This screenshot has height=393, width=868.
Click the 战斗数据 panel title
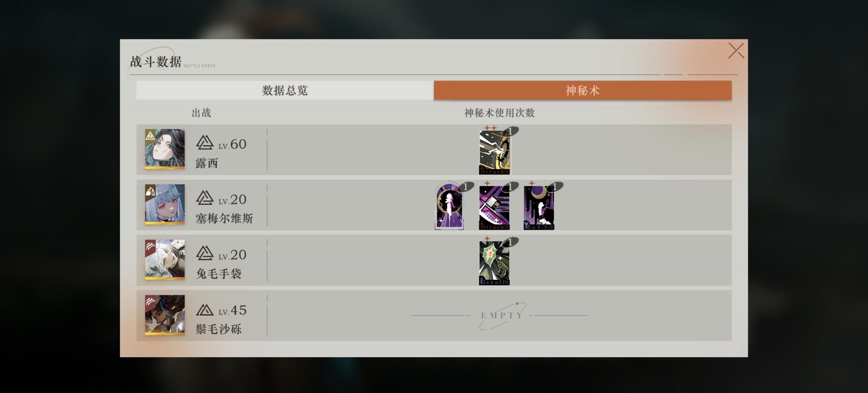point(156,62)
